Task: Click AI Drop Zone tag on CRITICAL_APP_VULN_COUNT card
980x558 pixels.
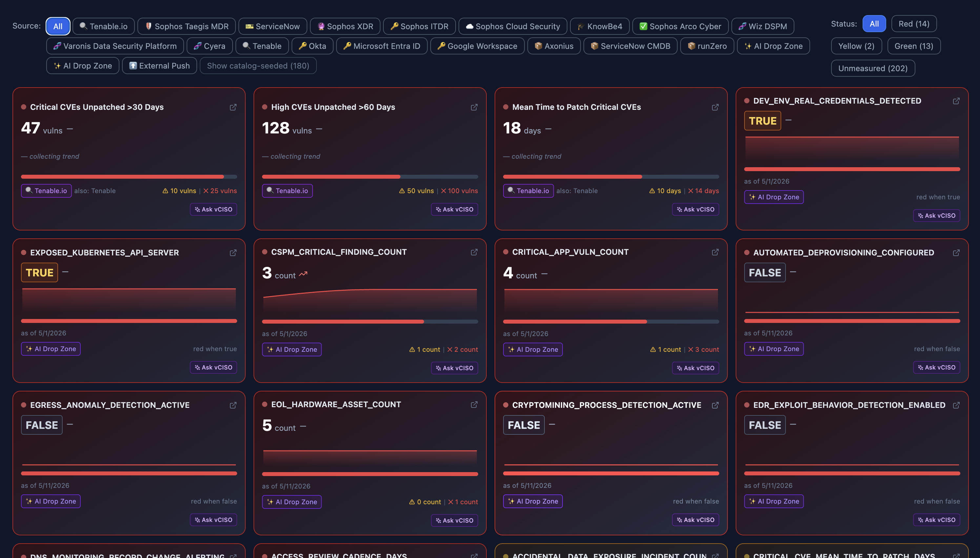Action: pos(533,349)
